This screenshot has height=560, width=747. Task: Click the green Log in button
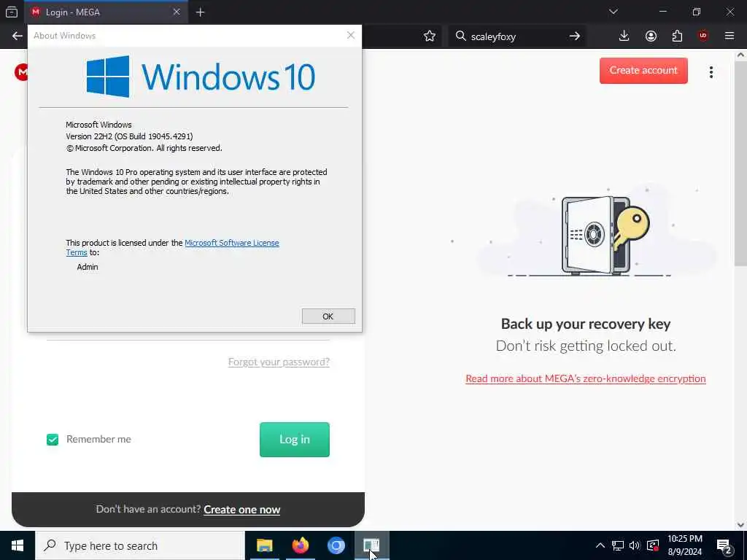pyautogui.click(x=295, y=440)
